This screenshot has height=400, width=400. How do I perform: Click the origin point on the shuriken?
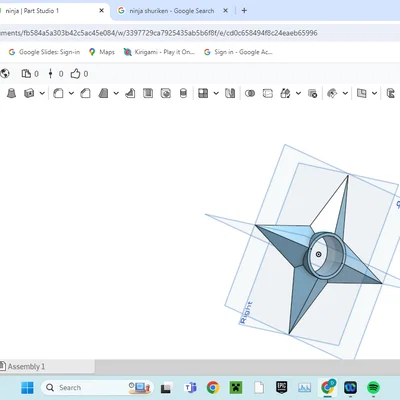(x=319, y=254)
